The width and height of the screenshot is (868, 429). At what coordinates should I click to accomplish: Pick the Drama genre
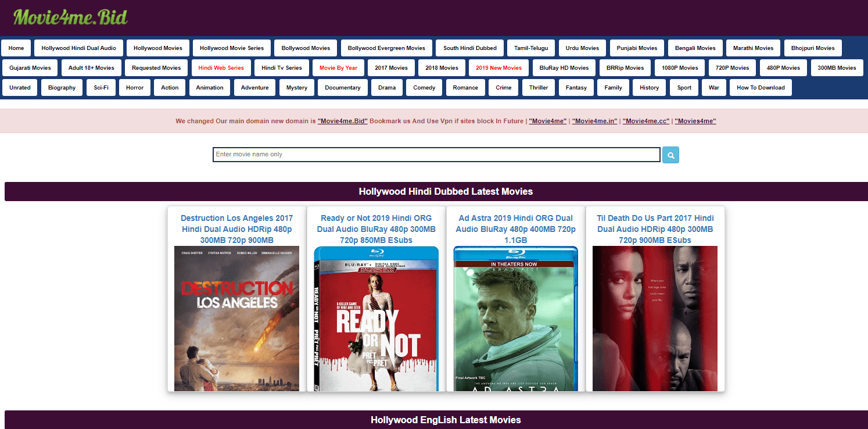[387, 88]
